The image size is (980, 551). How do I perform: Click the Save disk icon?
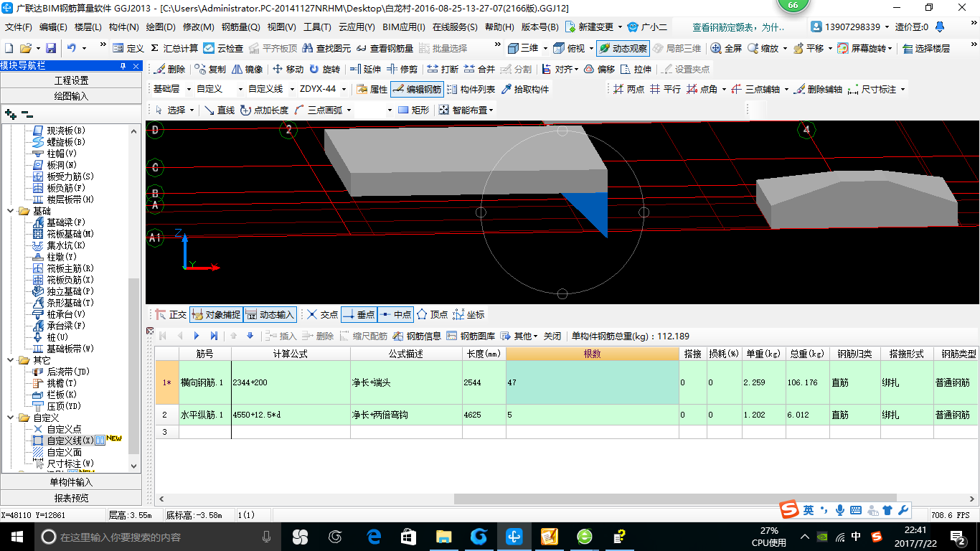[51, 48]
